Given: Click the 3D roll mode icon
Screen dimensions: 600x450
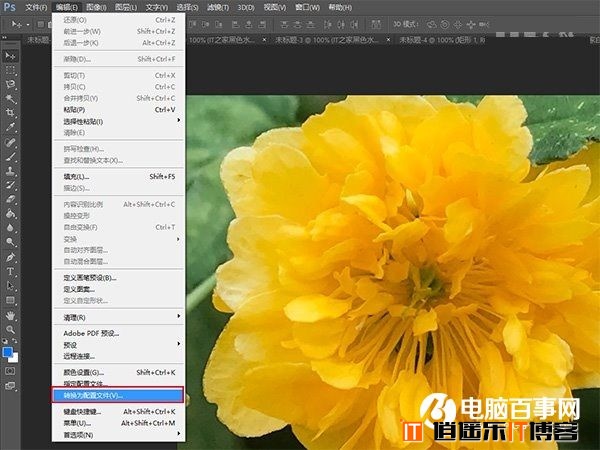Looking at the screenshot, I should point(445,25).
